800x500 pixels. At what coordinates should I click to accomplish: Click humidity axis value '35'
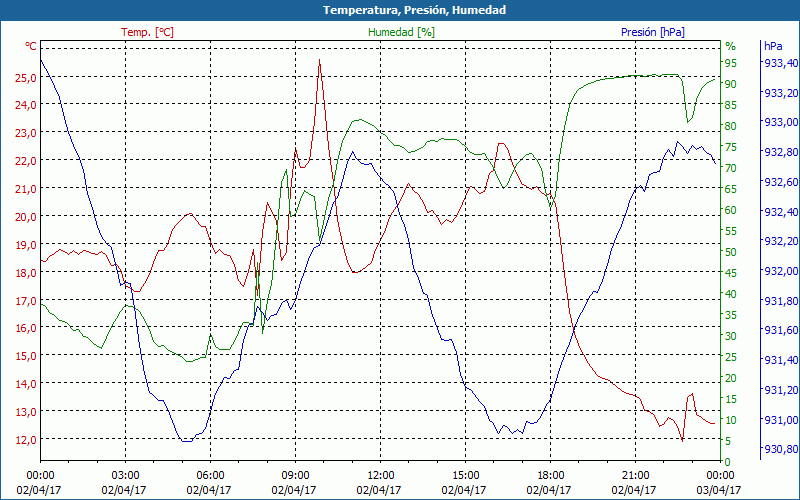731,315
